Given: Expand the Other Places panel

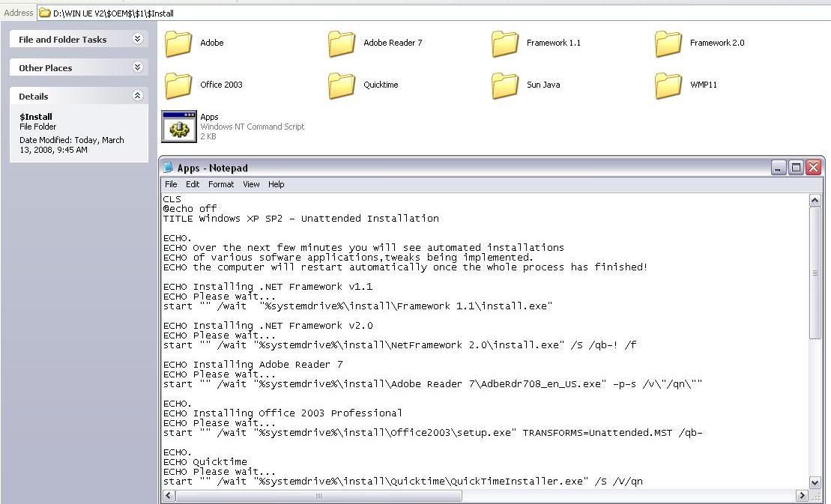Looking at the screenshot, I should point(137,67).
